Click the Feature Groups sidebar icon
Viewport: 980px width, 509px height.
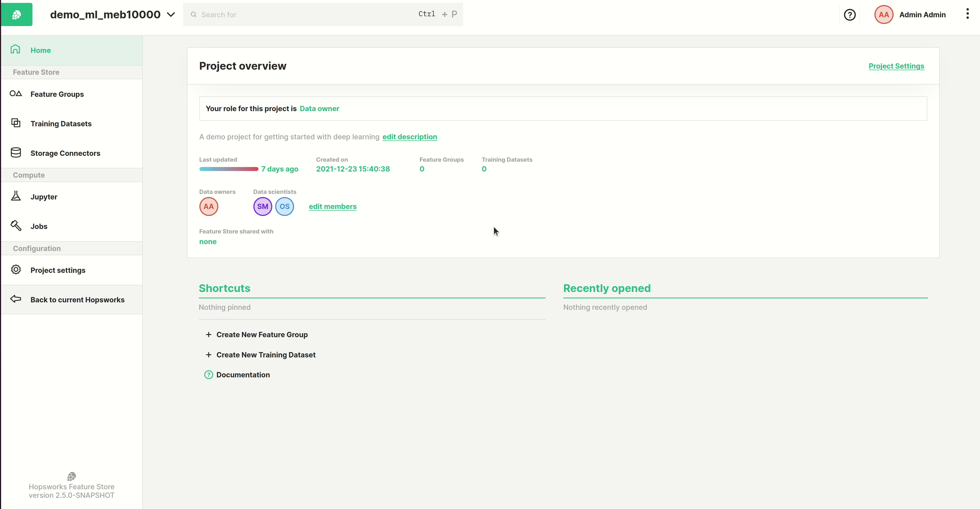click(x=16, y=94)
